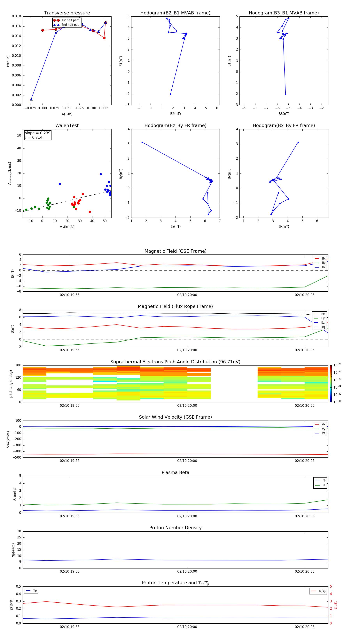This screenshot has width=351, height=644.
Task: Click the Suprathermal Electrons Pitch Angle title
Action: pyautogui.click(x=175, y=362)
